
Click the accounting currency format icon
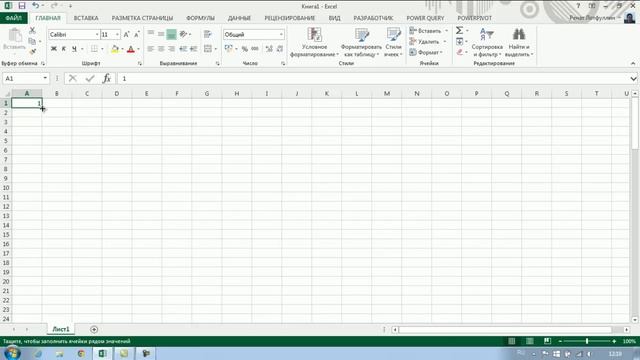[x=228, y=49]
